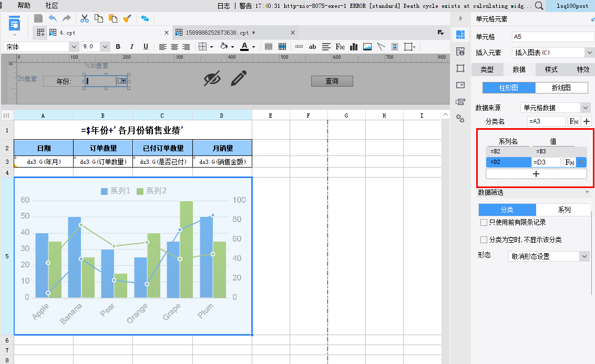
Task: Toggle bold formatting
Action: [x=118, y=47]
